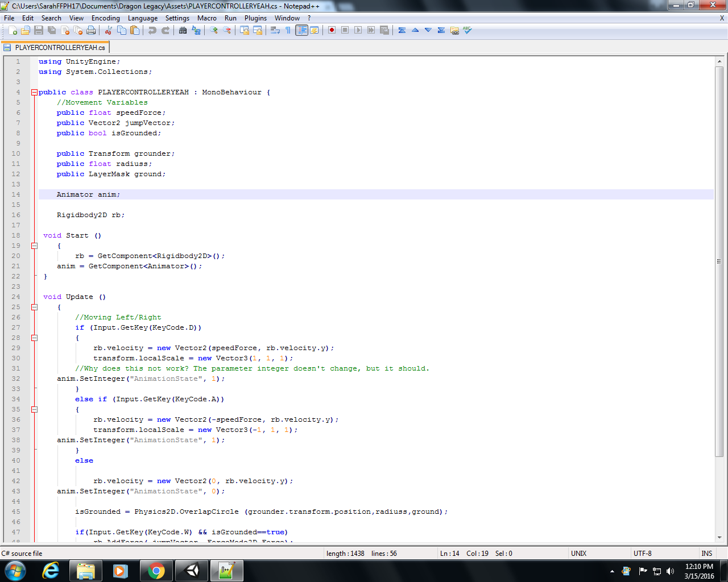Screen dimensions: 728x582
Task: Open the Search menu
Action: click(x=51, y=18)
